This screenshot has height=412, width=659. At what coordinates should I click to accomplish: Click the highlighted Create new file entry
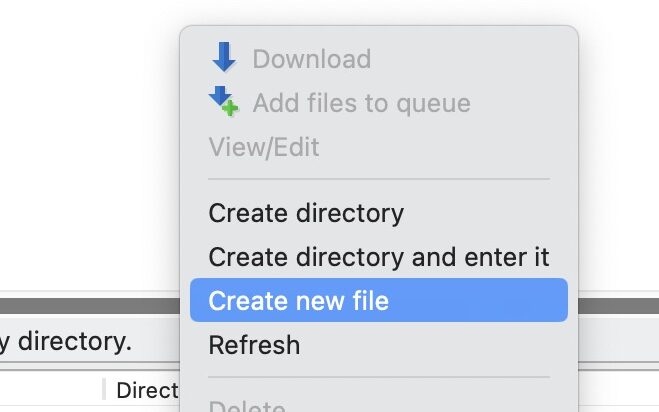point(379,300)
